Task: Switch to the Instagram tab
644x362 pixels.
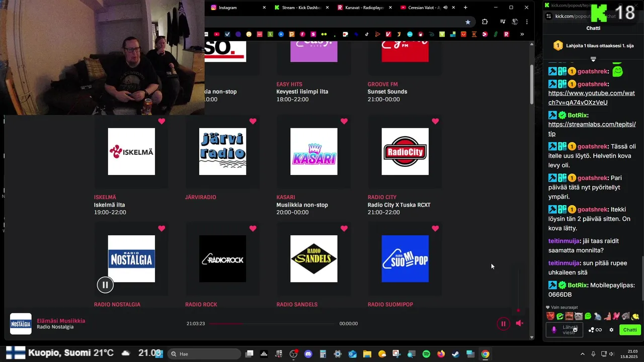Action: (x=236, y=8)
